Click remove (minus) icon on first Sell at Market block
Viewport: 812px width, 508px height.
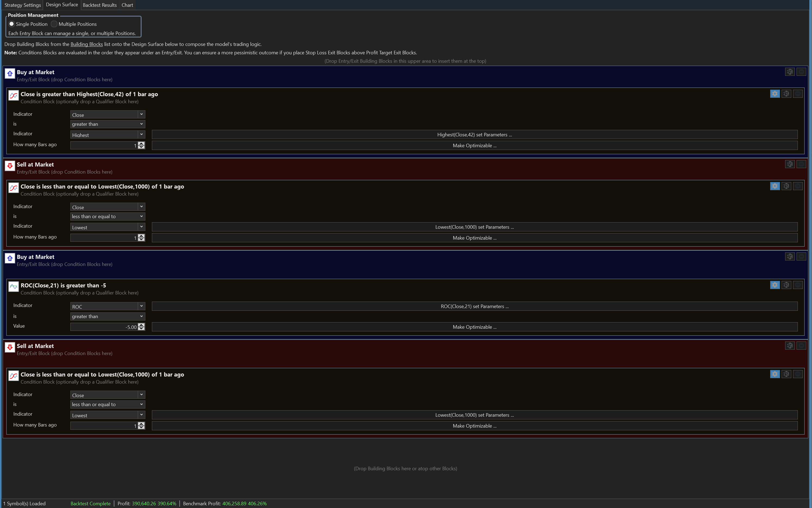[x=801, y=164]
